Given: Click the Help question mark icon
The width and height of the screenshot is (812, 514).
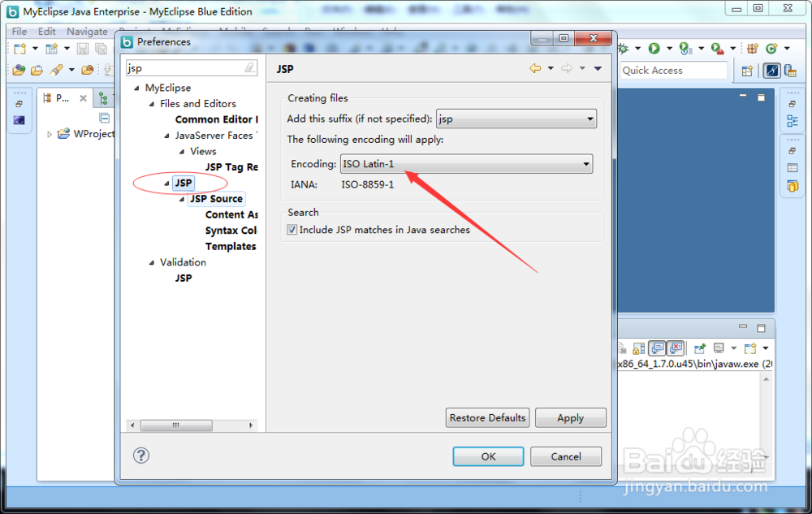Looking at the screenshot, I should (x=141, y=456).
